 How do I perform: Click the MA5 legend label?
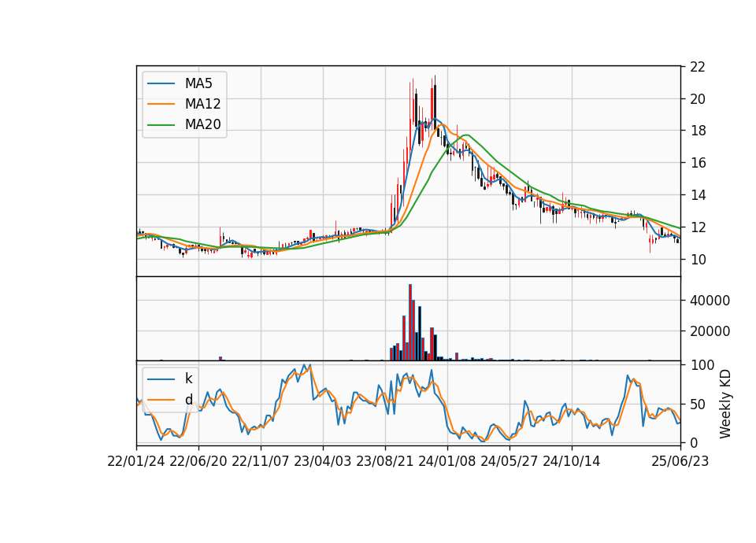click(198, 83)
